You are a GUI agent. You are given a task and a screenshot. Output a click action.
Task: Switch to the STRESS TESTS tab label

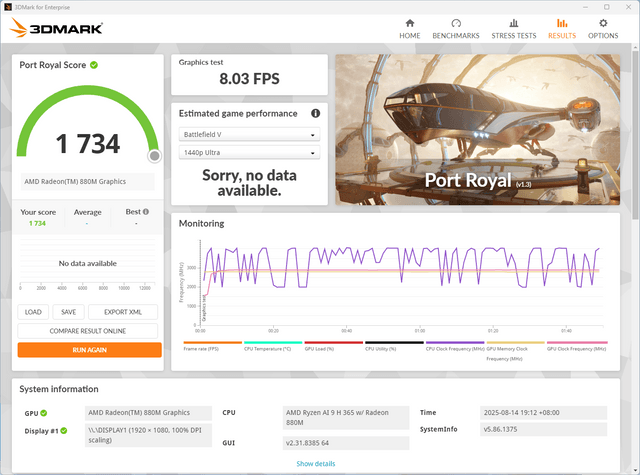(x=514, y=36)
